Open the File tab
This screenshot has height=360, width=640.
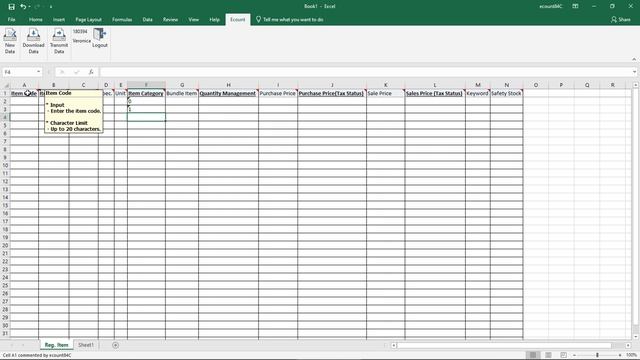pos(11,20)
